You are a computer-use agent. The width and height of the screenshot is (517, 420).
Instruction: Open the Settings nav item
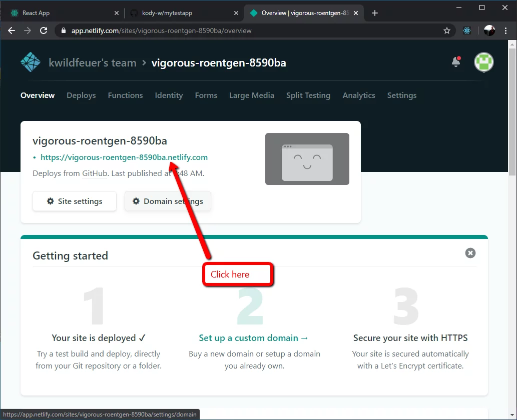401,95
